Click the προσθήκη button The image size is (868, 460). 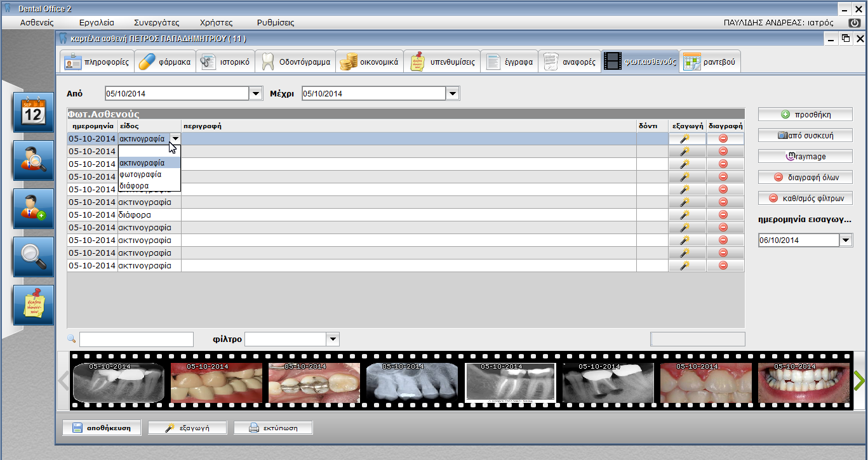(805, 115)
